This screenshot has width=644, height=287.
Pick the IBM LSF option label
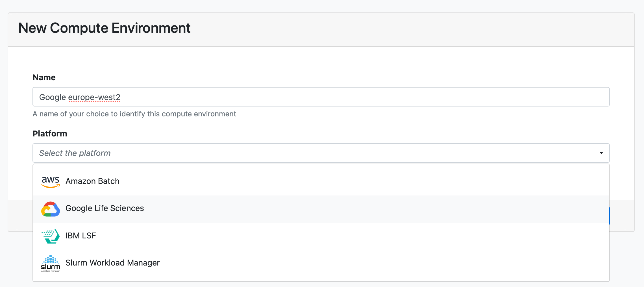click(80, 236)
